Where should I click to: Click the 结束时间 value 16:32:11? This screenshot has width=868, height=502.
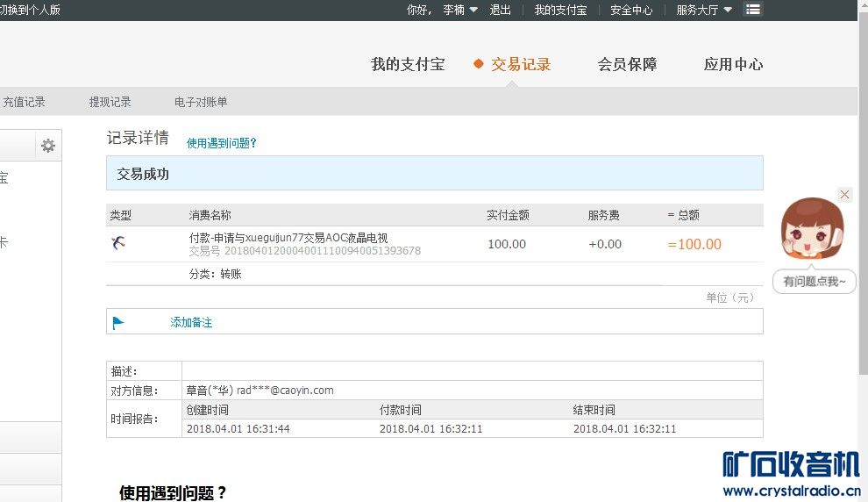coord(624,429)
